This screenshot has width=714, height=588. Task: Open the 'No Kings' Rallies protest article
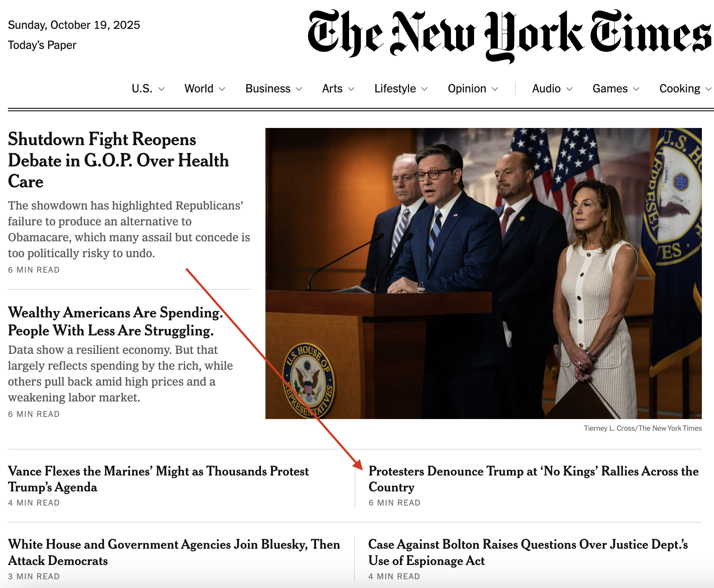pos(533,479)
